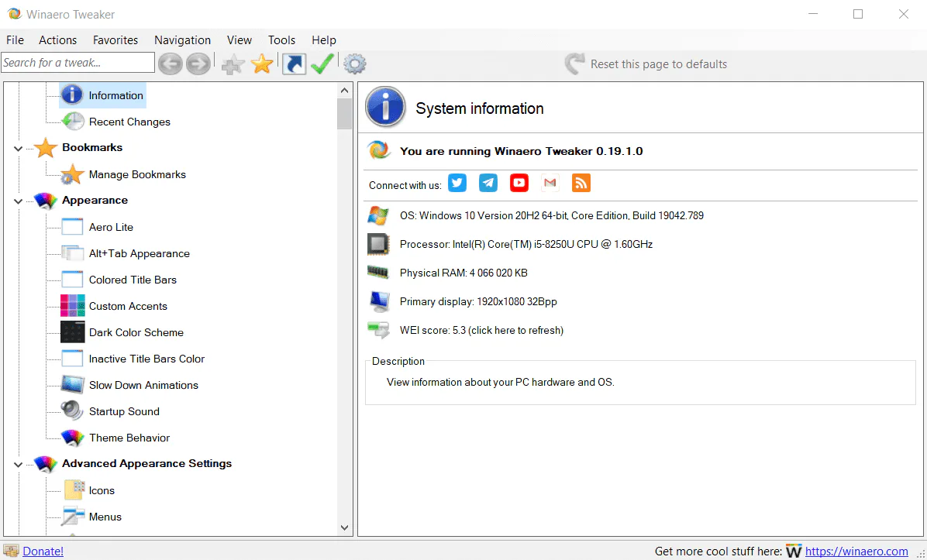Open the Twitter link icon

click(x=457, y=183)
